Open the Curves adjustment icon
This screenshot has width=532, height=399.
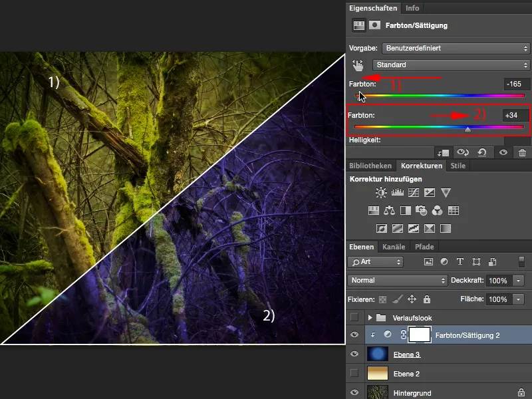(413, 193)
